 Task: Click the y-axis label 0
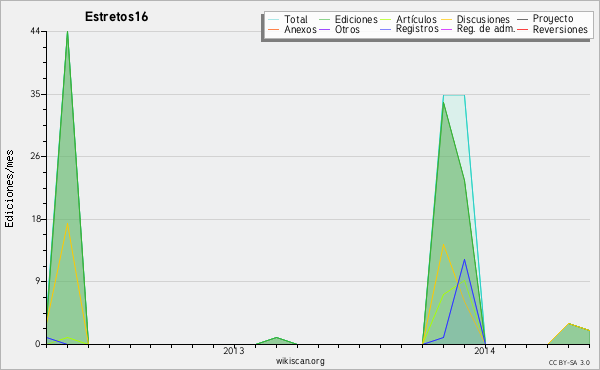pyautogui.click(x=38, y=344)
